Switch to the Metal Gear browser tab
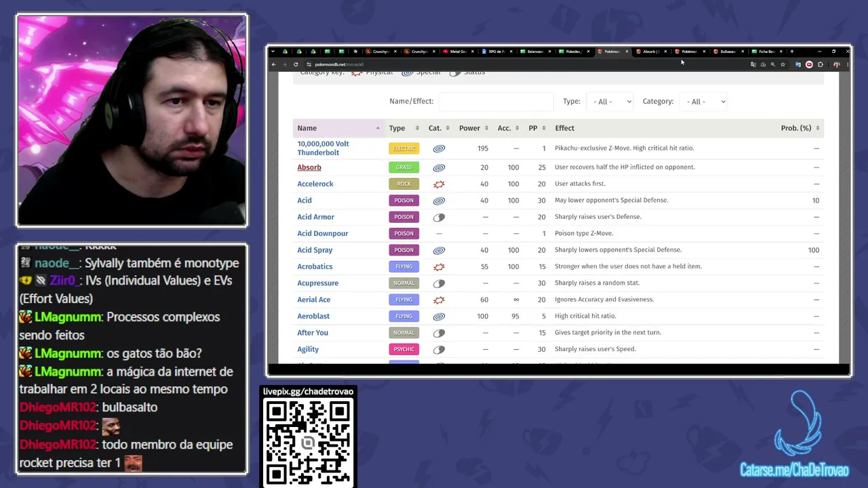Viewport: 868px width, 488px height. (x=458, y=52)
